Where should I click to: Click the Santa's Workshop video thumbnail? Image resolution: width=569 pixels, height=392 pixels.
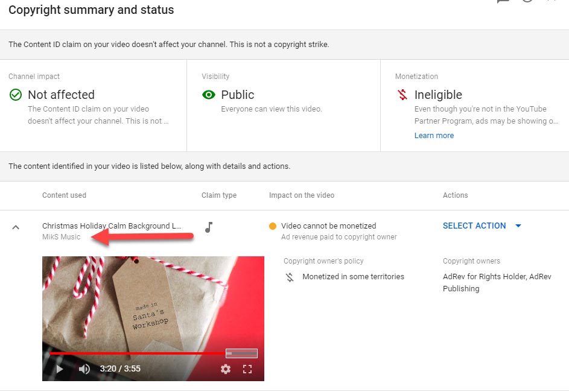click(x=153, y=302)
